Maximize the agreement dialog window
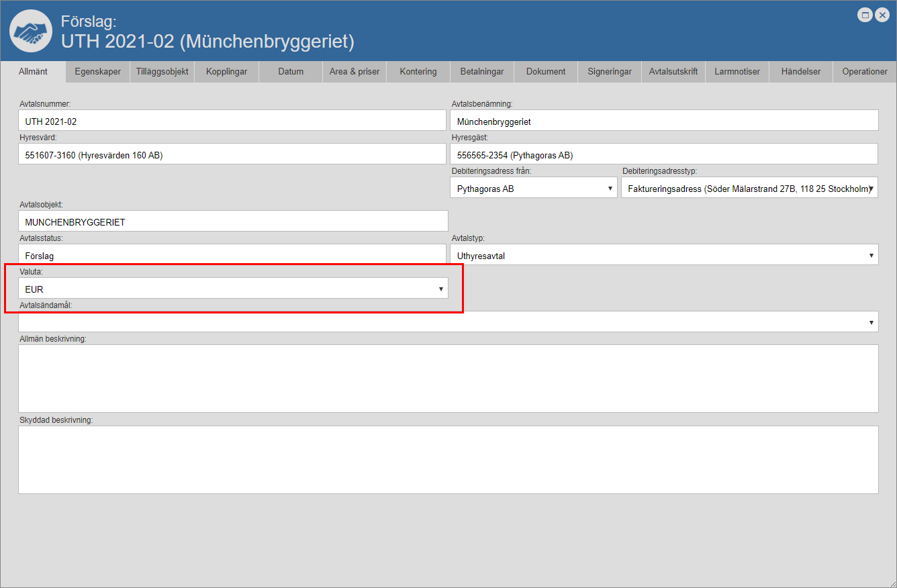 [x=865, y=15]
